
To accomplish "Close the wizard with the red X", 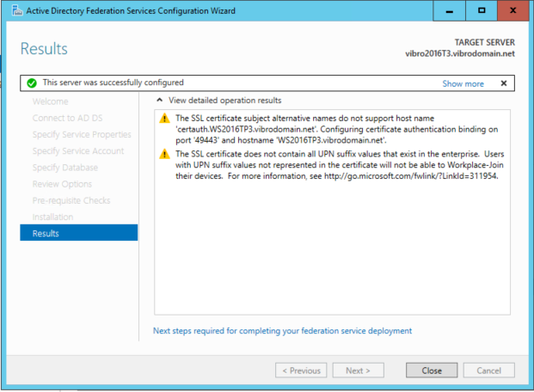I will click(513, 11).
